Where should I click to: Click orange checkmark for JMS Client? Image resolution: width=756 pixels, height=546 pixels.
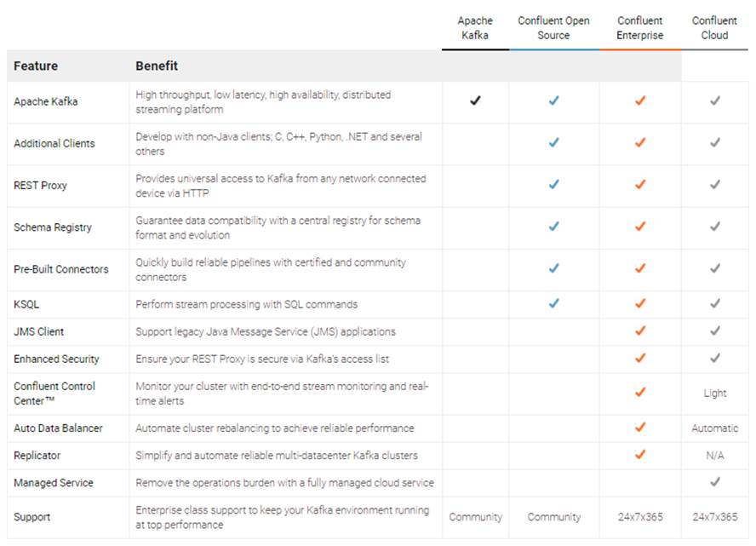coord(640,330)
